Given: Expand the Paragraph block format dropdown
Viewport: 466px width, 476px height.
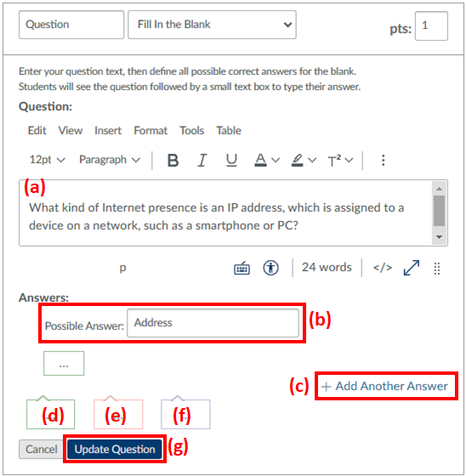Looking at the screenshot, I should (110, 160).
